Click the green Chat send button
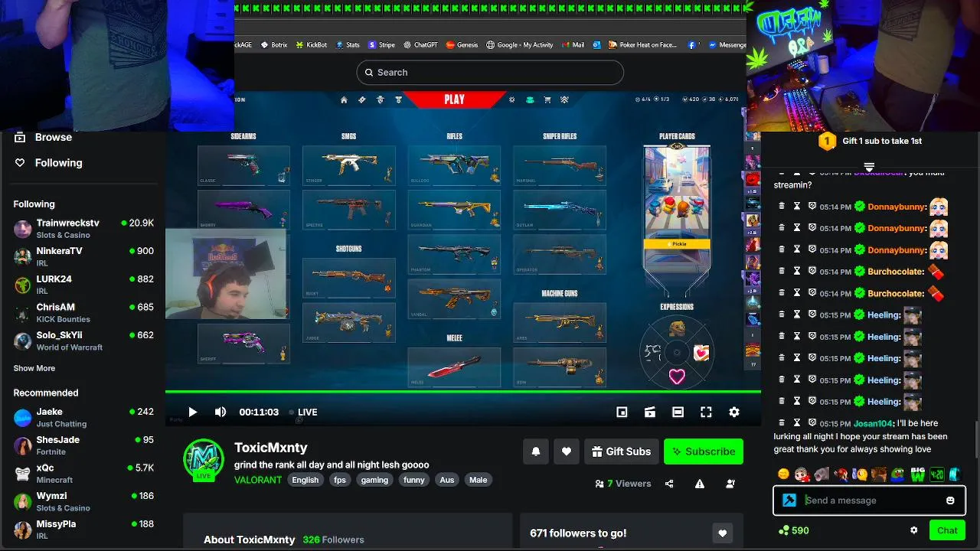 [947, 530]
